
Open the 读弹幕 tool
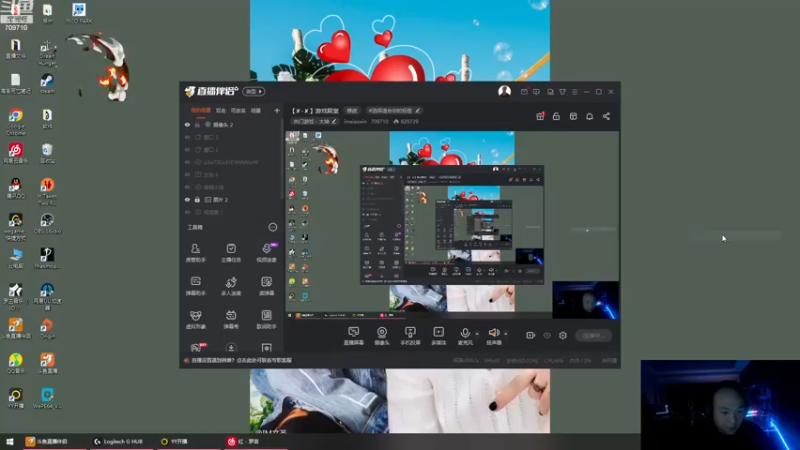266,286
